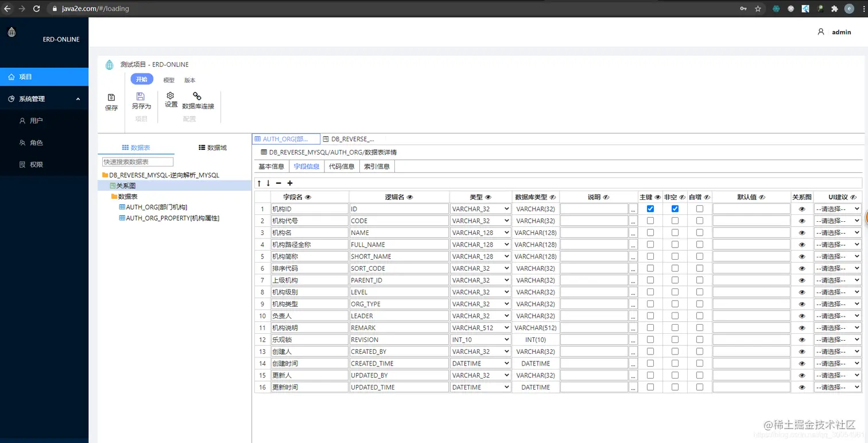
Task: Select the 项目 sidebar item
Action: click(x=44, y=77)
